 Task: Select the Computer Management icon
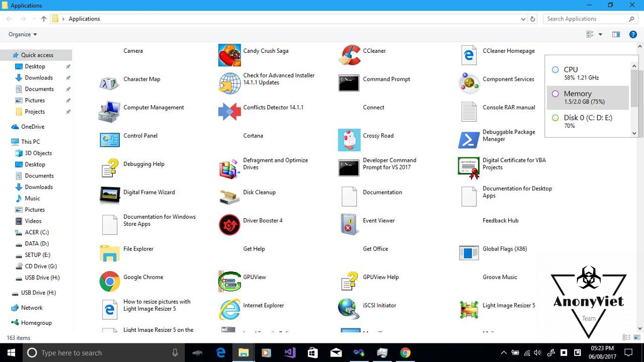[x=109, y=112]
